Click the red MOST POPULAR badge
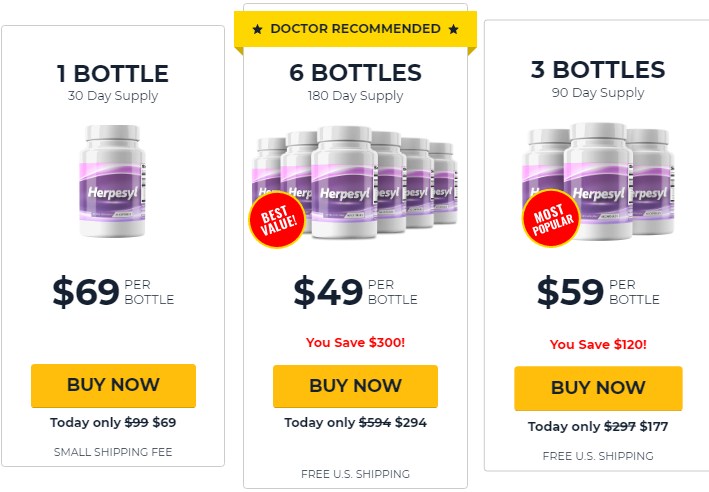The image size is (709, 492). pyautogui.click(x=551, y=218)
